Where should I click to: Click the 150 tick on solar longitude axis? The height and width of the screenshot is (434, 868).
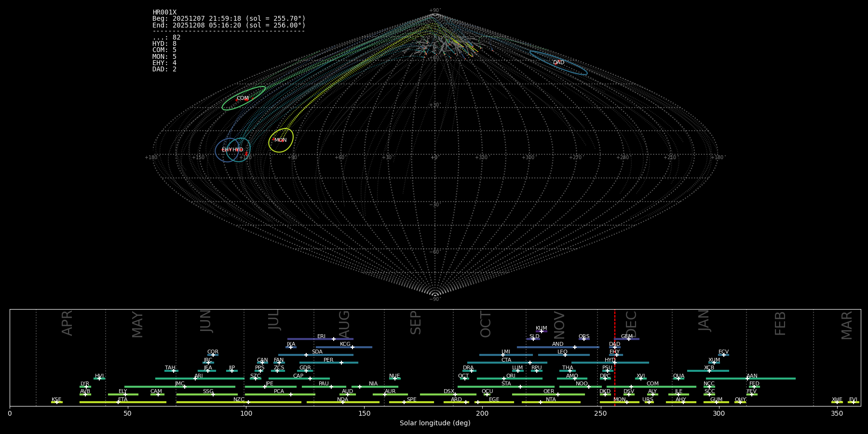point(364,413)
